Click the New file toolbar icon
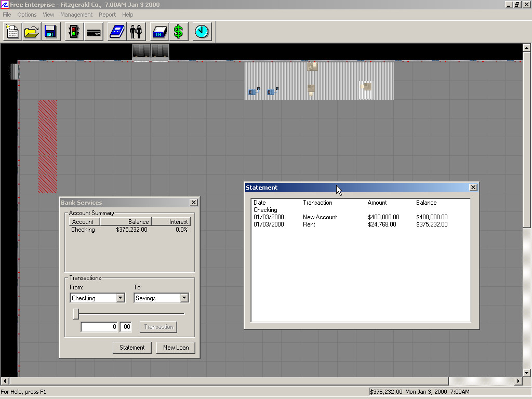The image size is (532, 399). tap(12, 32)
